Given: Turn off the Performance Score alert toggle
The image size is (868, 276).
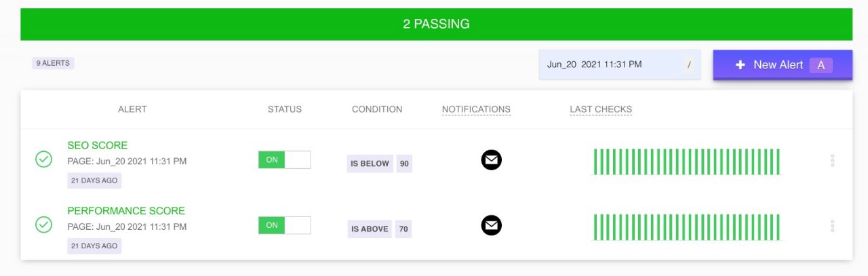Looking at the screenshot, I should pos(285,225).
